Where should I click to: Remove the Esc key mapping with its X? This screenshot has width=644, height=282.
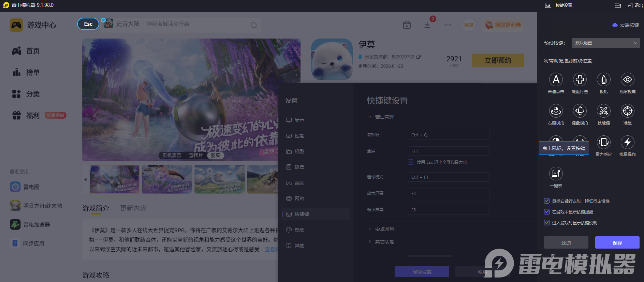point(103,20)
